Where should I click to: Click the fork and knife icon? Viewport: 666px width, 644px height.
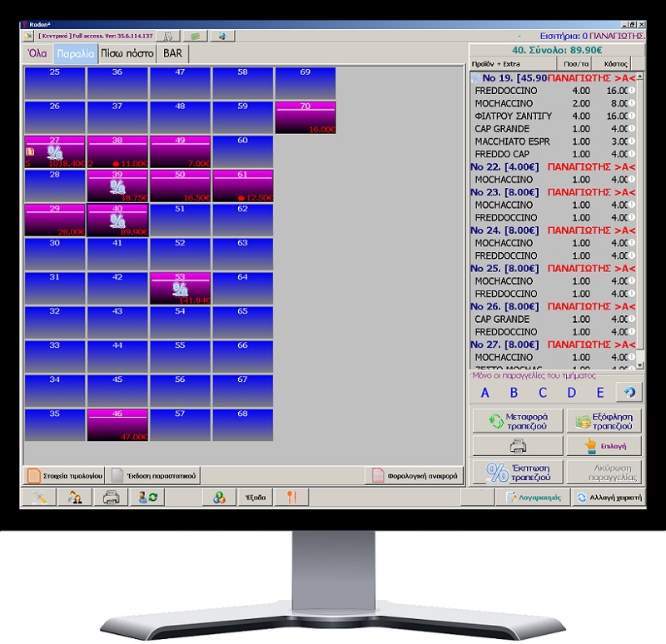point(291,498)
